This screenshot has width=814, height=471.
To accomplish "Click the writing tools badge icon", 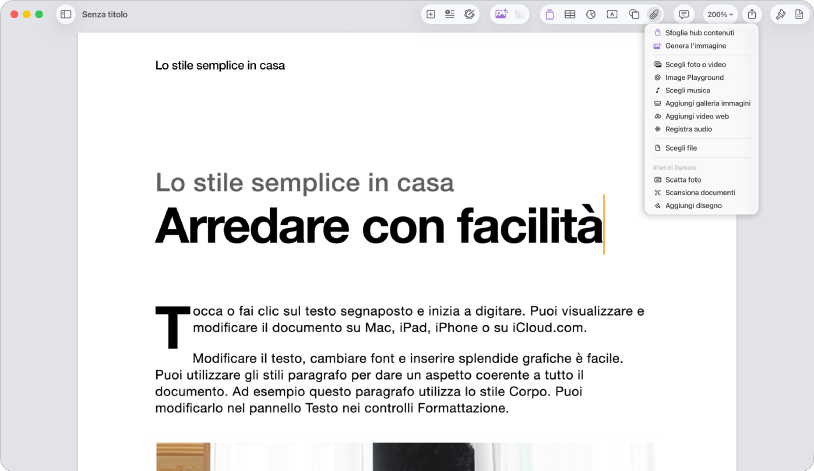I will pyautogui.click(x=469, y=15).
